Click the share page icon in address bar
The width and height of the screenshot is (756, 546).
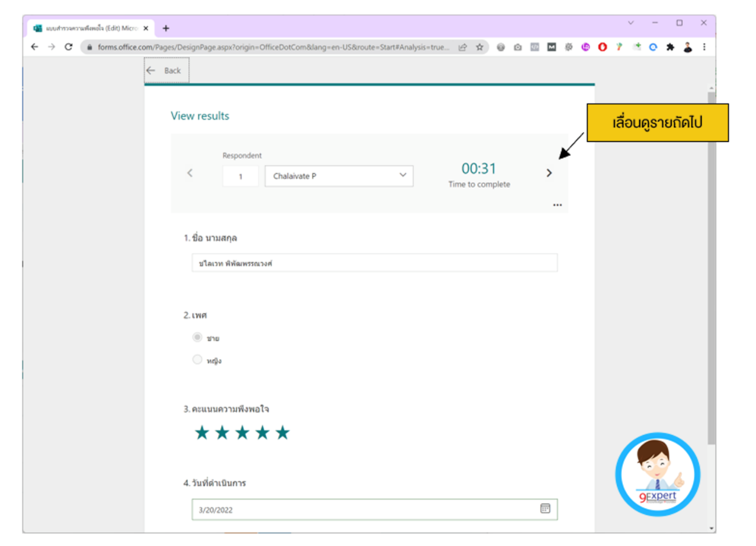tap(462, 47)
